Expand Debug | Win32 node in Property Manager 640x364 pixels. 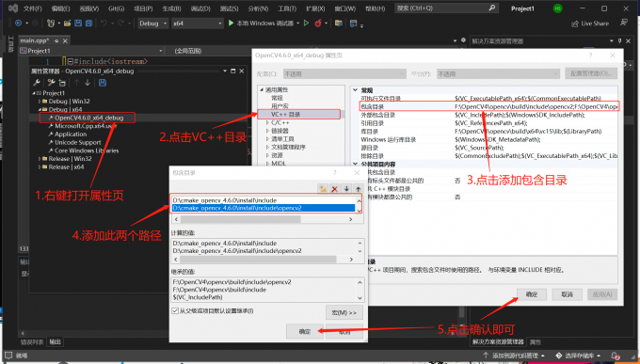coord(40,102)
